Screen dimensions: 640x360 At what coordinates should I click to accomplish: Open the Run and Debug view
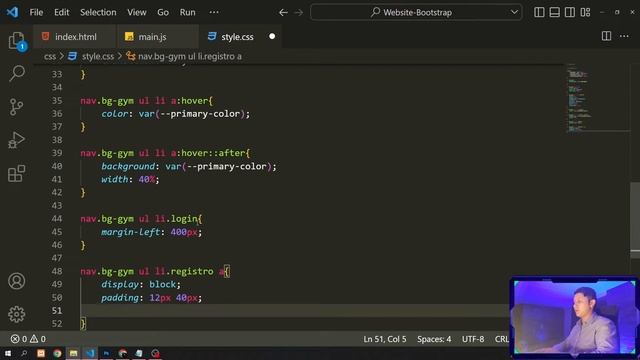point(16,140)
